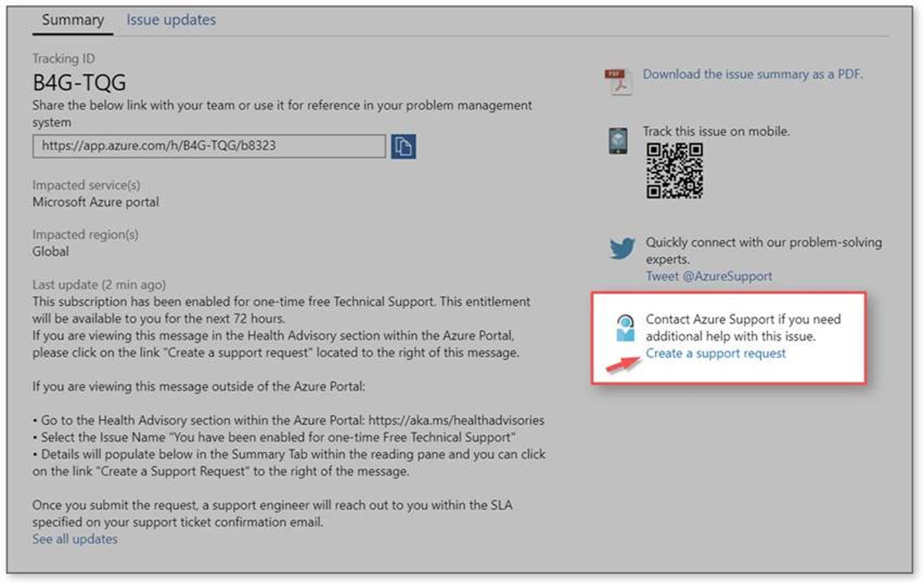
Task: Open Create a support request
Action: (x=716, y=353)
